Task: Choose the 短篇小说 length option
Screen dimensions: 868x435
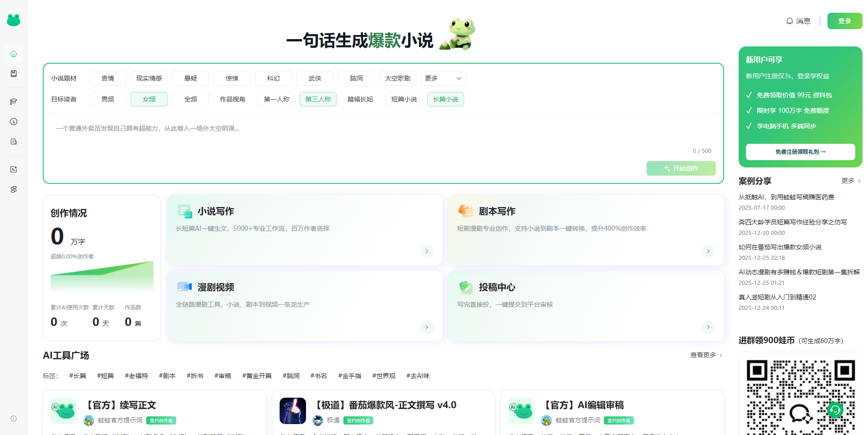Action: [x=404, y=99]
